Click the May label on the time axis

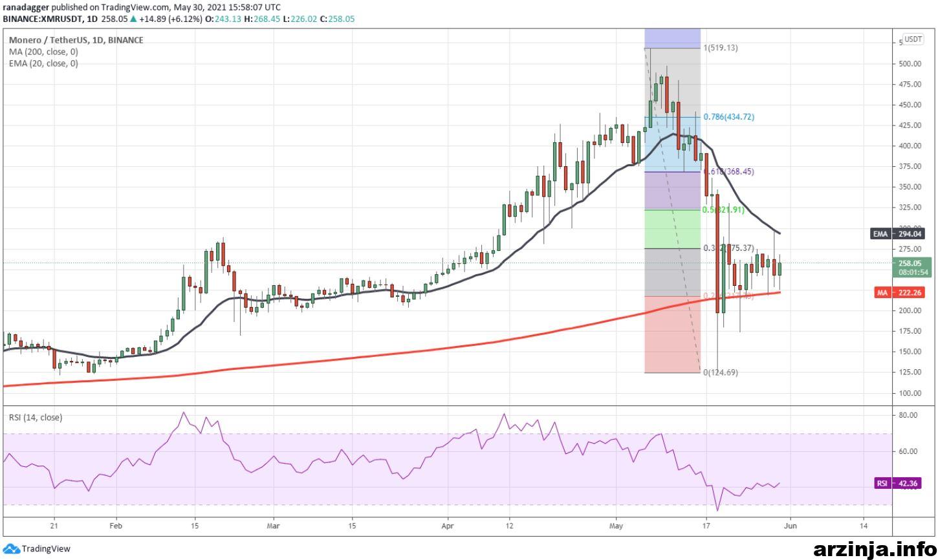(616, 526)
